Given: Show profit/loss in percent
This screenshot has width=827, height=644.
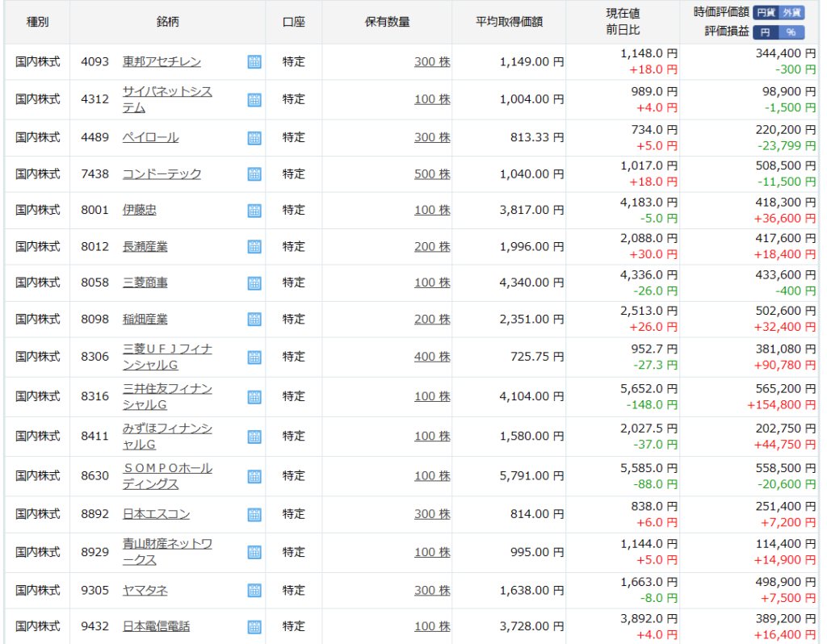Looking at the screenshot, I should pyautogui.click(x=791, y=32).
